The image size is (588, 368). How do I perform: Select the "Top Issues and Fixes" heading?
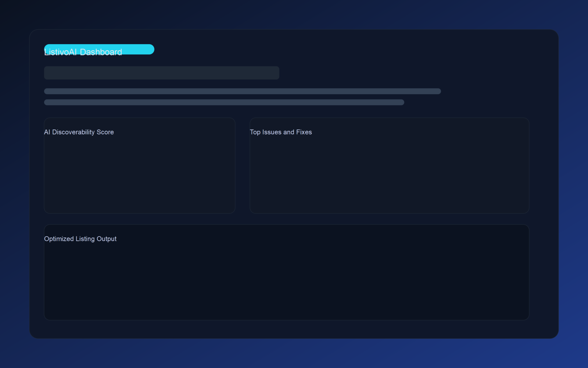click(x=281, y=132)
